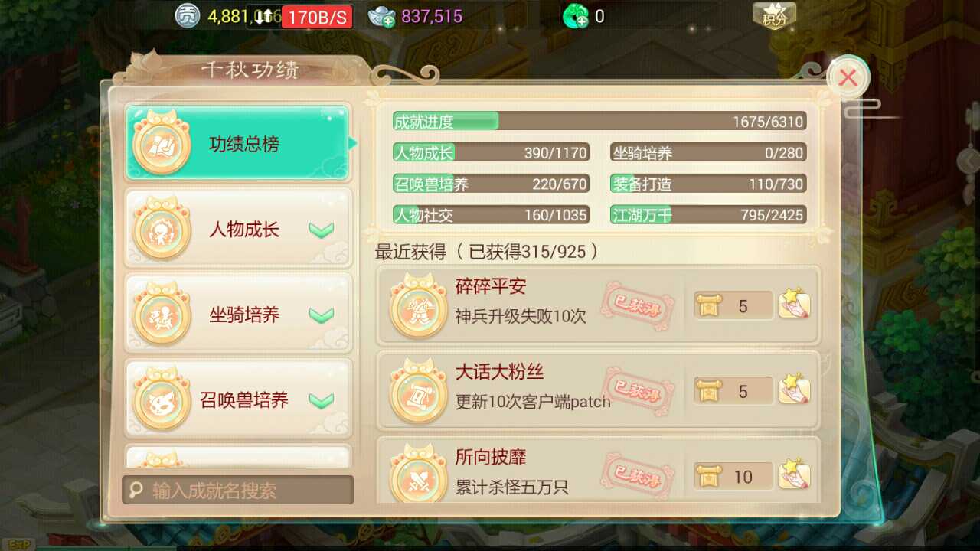This screenshot has height=551, width=980.
Task: Expand the 召唤兽培养 category chevron
Action: [322, 400]
